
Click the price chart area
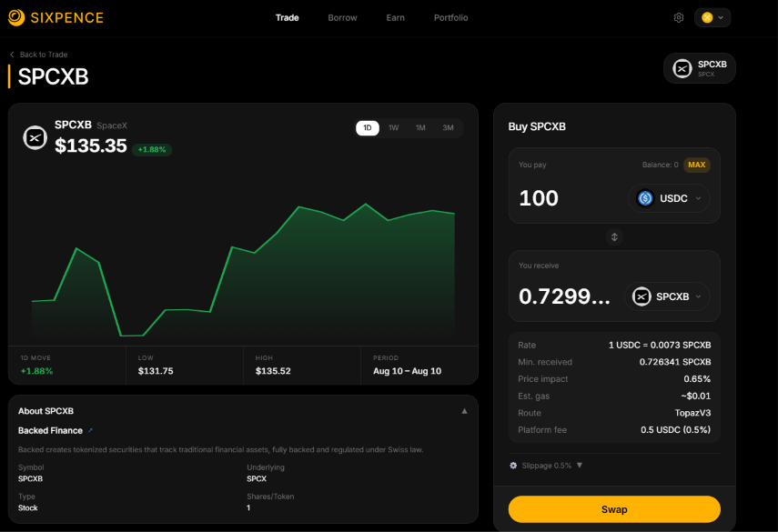(x=243, y=270)
